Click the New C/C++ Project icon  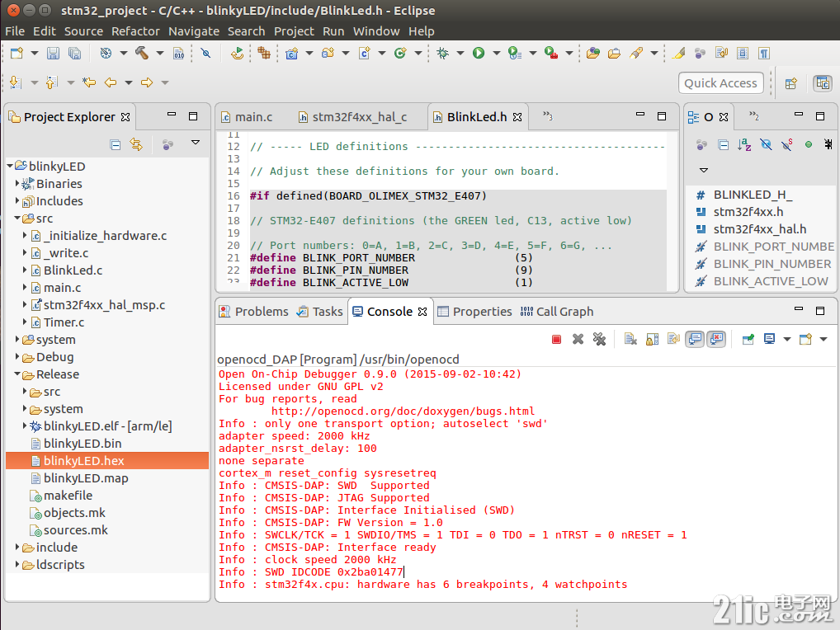(x=291, y=53)
